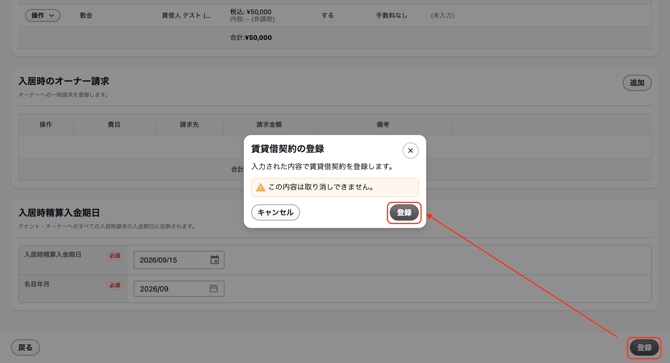Click the 費目 column header
Image resolution: width=670 pixels, height=363 pixels.
tap(114, 125)
